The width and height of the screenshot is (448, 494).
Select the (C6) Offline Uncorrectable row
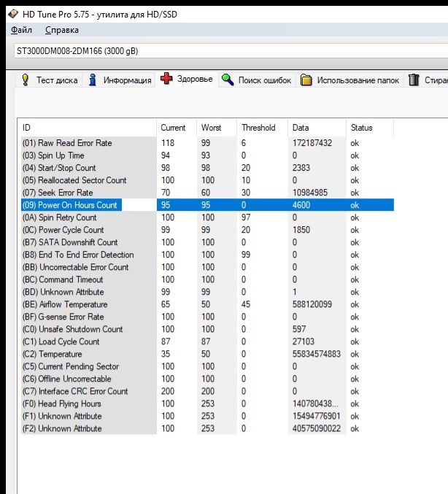[207, 379]
